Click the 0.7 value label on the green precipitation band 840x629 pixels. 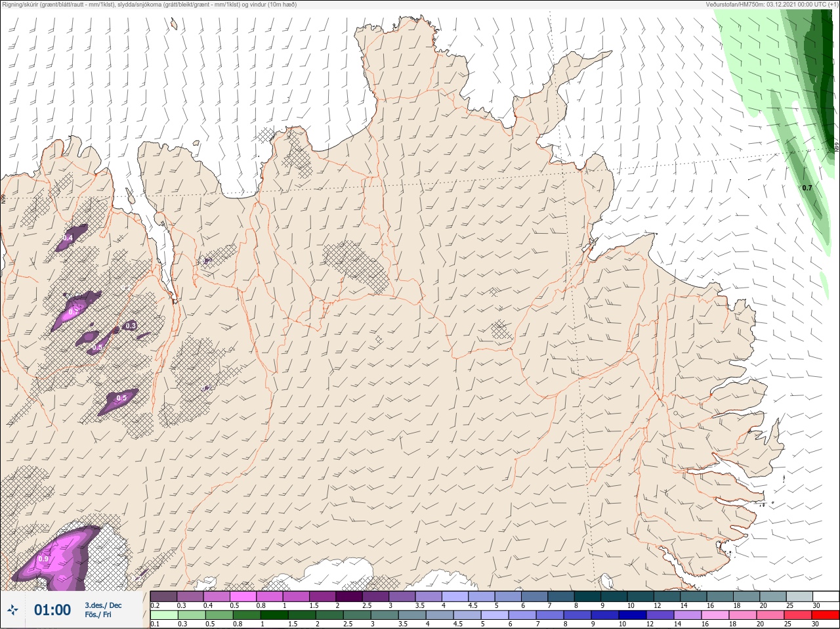[x=807, y=188]
